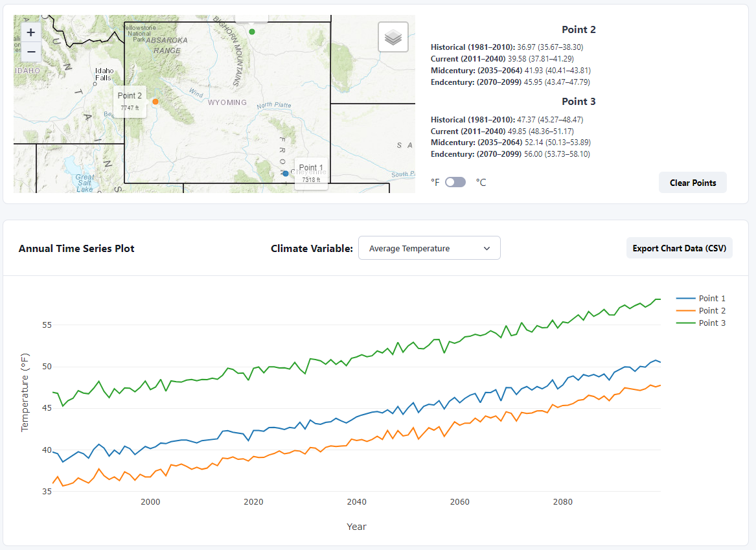The image size is (756, 550).
Task: Zoom out on the map
Action: coord(31,52)
